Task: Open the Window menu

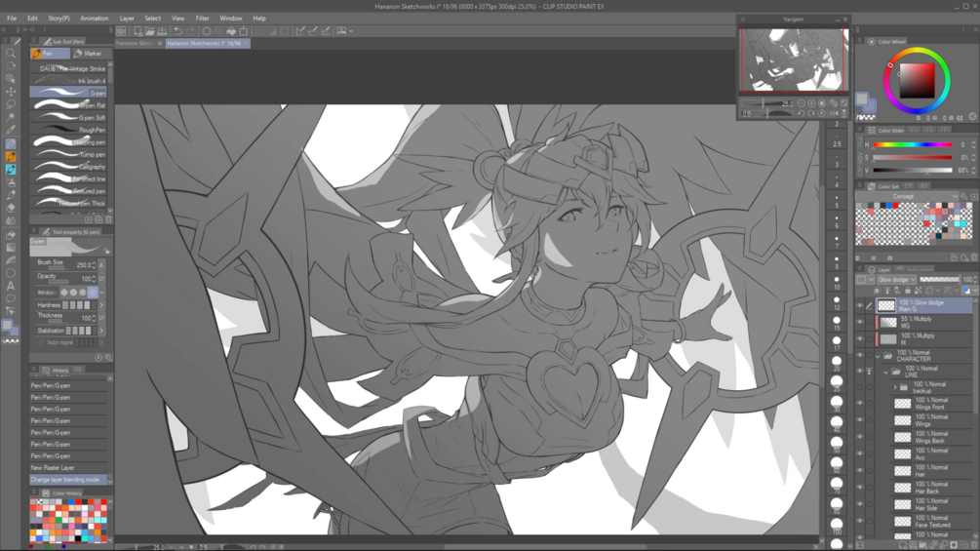Action: pos(231,19)
